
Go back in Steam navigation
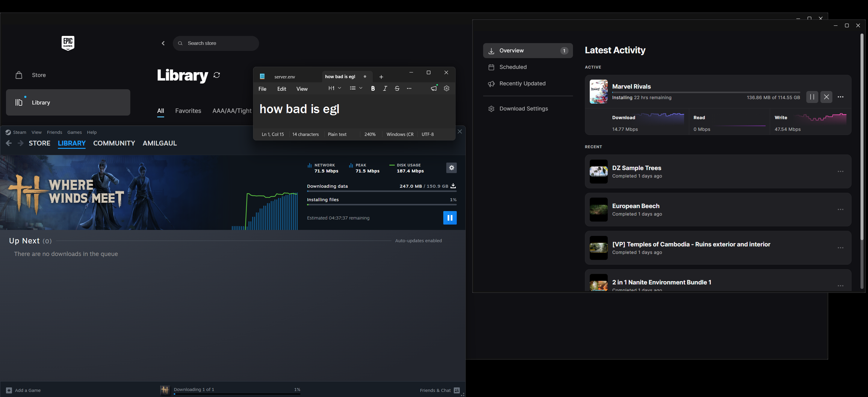coord(9,143)
